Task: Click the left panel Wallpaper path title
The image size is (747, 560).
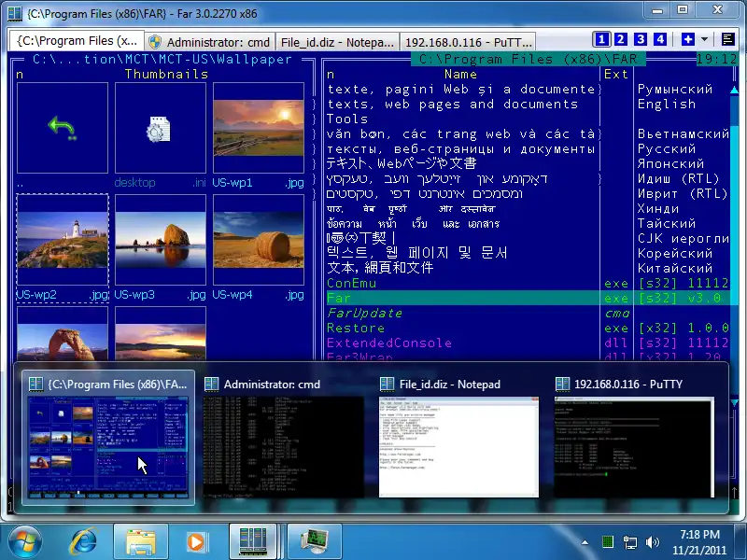Action: [x=162, y=59]
